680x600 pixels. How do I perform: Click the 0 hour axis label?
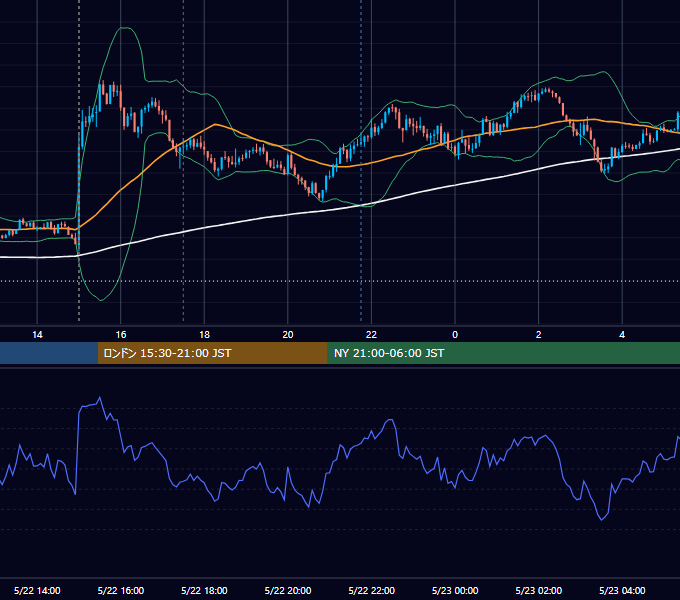(x=455, y=335)
